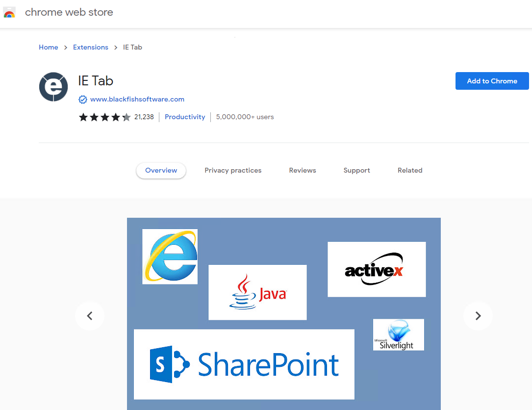Click the IE Tab extension logo

pyautogui.click(x=53, y=87)
